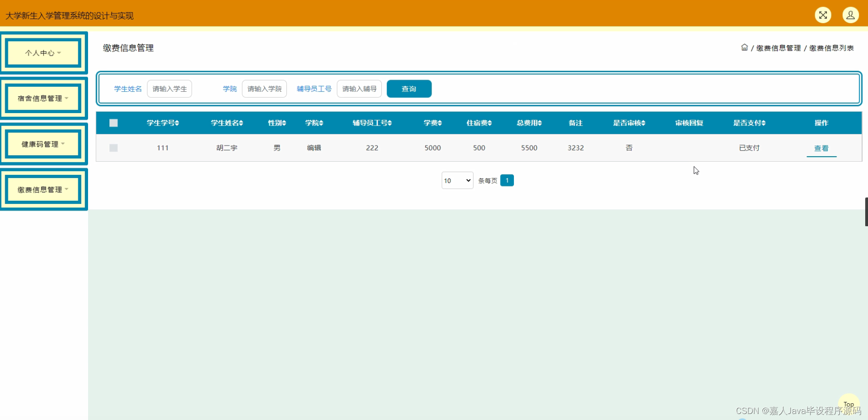
Task: Expand the 个人中心 sidebar menu
Action: (x=43, y=53)
